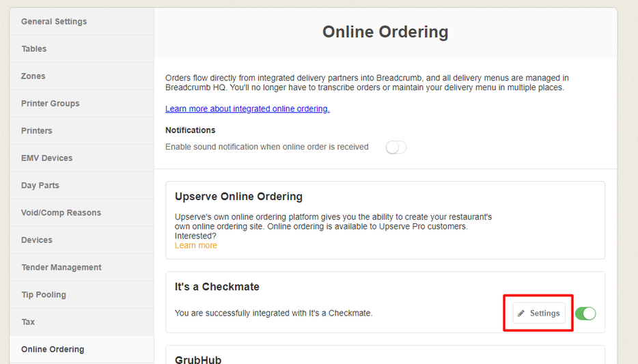Screen dimensions: 638x364
Task: Click the It's a Checkmate Settings button
Action: click(x=539, y=313)
